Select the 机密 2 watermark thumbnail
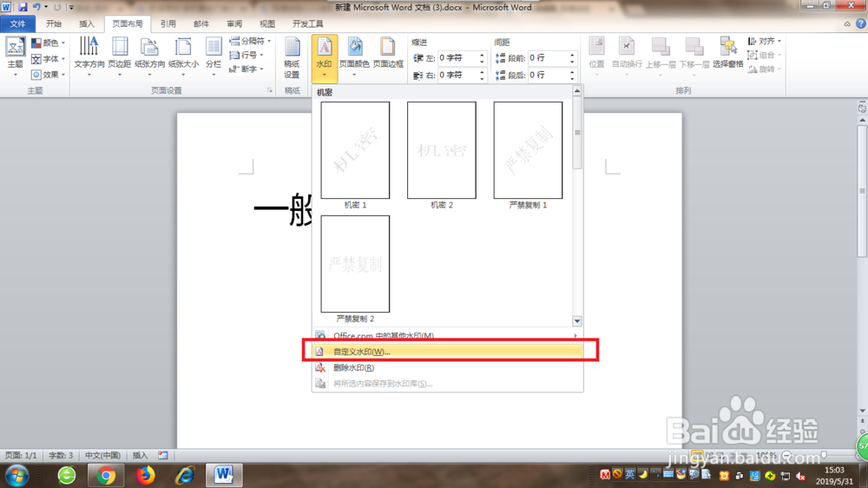 click(x=441, y=150)
